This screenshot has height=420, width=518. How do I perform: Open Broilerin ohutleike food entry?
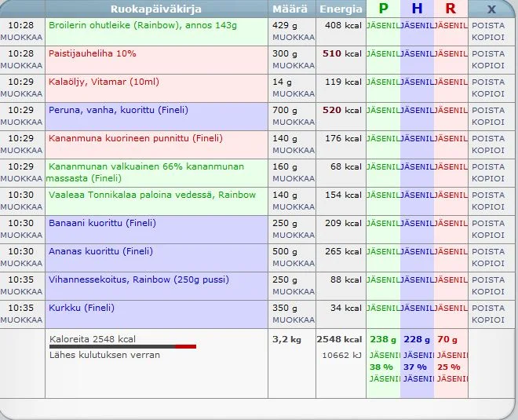pyautogui.click(x=142, y=25)
